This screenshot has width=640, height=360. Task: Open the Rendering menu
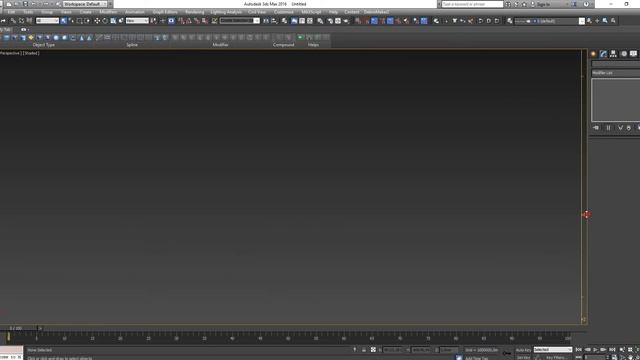195,12
